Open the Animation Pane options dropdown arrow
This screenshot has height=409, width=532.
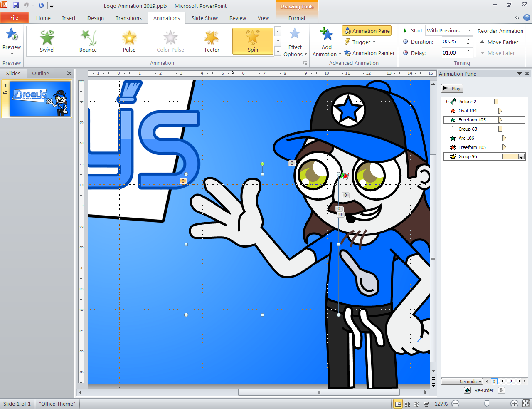[519, 74]
